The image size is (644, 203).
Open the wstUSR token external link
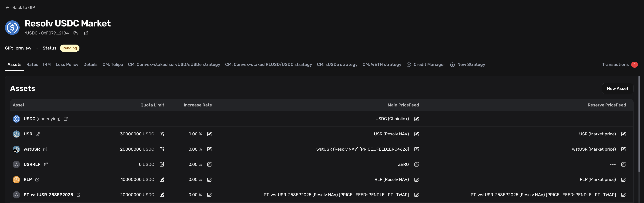pos(45,149)
